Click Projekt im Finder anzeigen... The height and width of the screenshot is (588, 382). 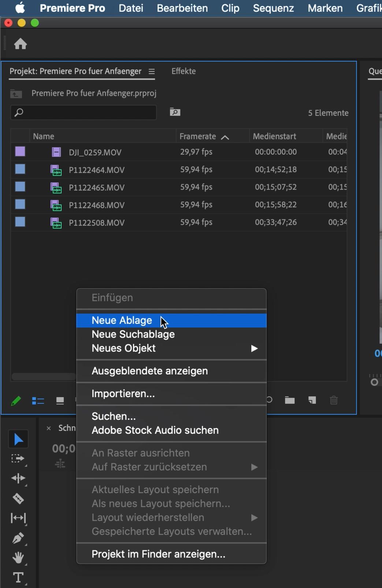(158, 554)
